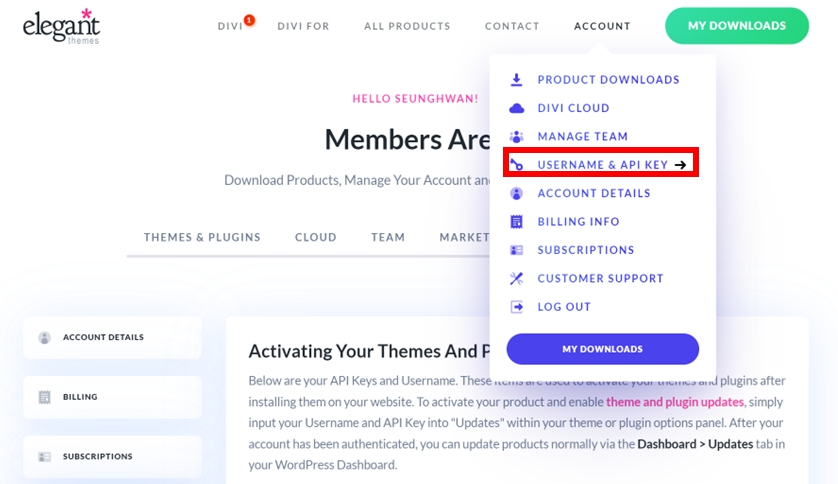Screen dimensions: 838x484
Task: Select Billing Info from Account dropdown
Action: (579, 221)
